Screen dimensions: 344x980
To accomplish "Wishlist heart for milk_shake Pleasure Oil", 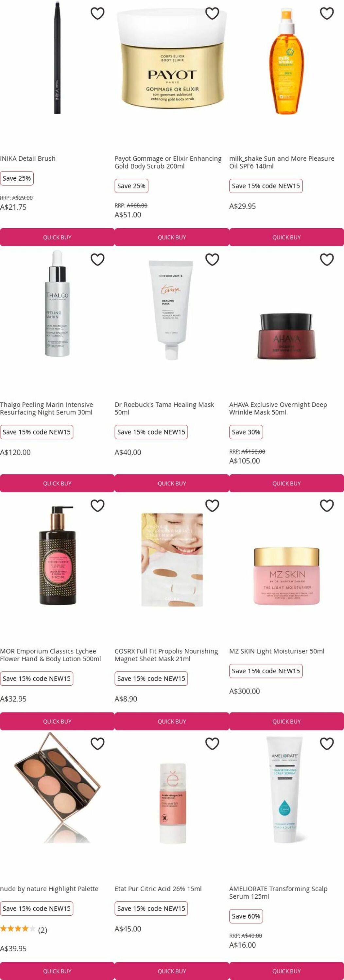I will click(x=327, y=13).
